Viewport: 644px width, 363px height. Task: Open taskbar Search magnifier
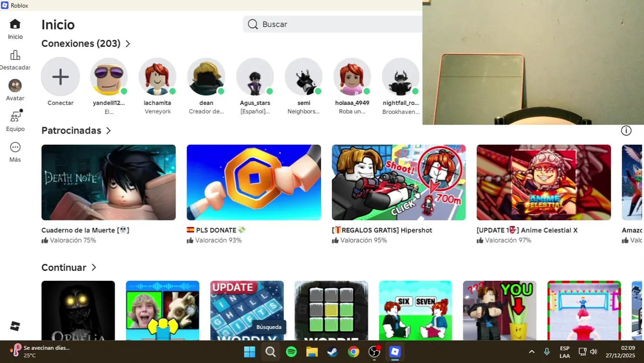click(271, 352)
